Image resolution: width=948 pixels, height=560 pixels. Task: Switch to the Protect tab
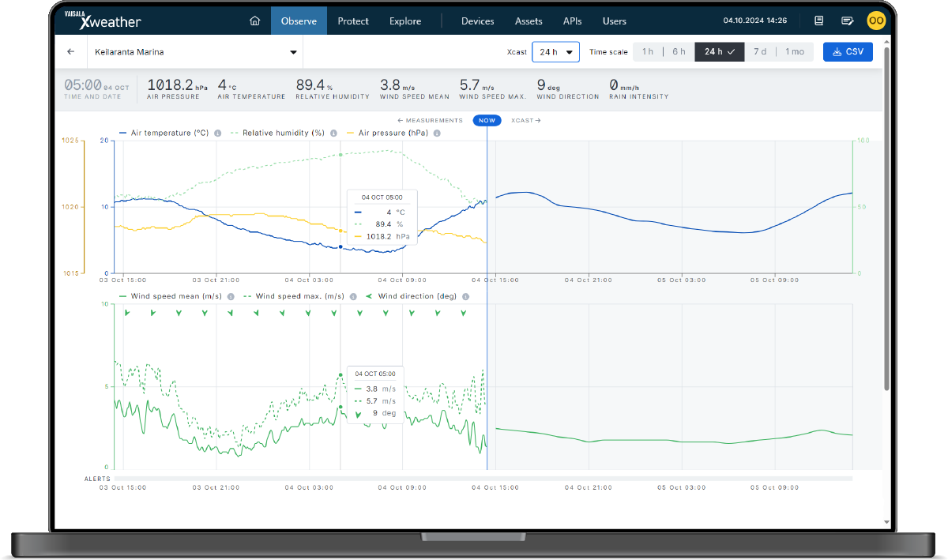click(x=353, y=21)
